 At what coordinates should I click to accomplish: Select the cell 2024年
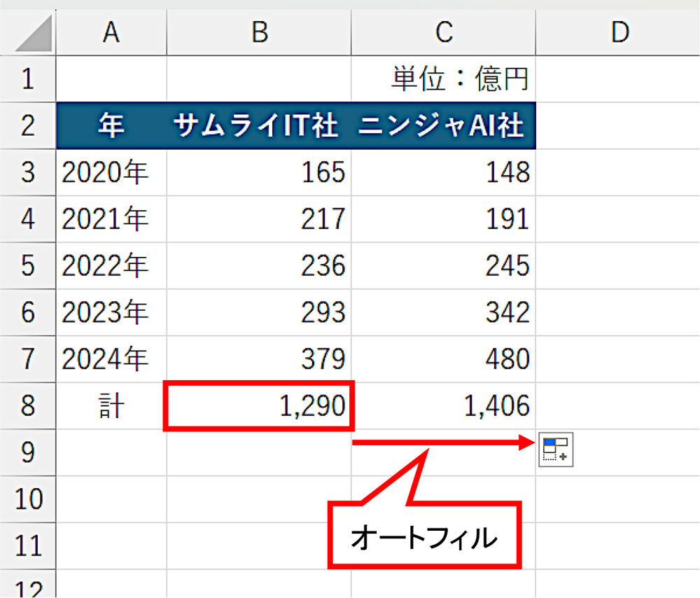point(111,359)
